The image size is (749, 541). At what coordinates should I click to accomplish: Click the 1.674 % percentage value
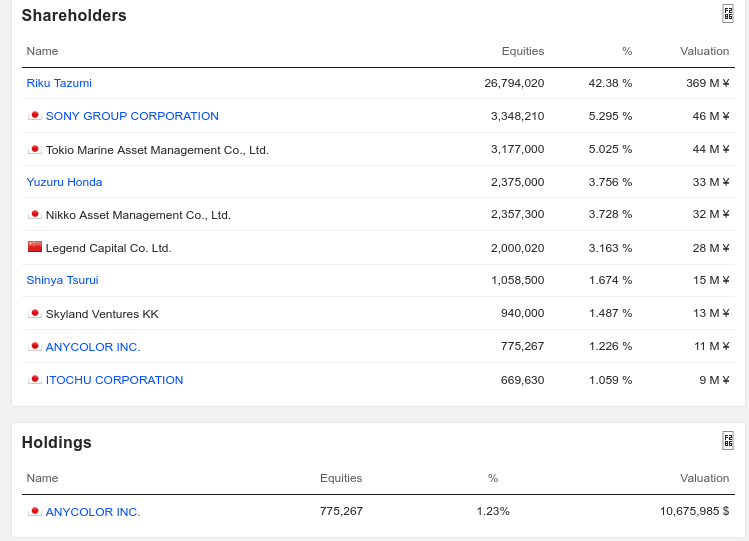(x=610, y=280)
